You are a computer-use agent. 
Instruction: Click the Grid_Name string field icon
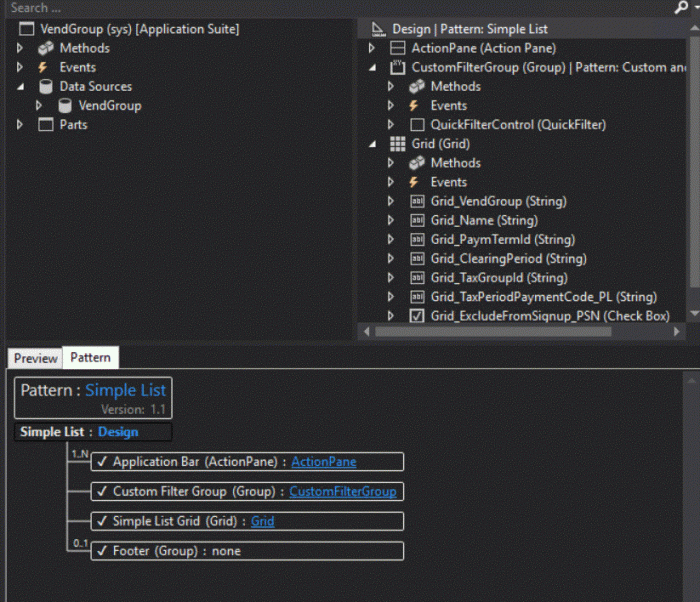[x=417, y=221]
